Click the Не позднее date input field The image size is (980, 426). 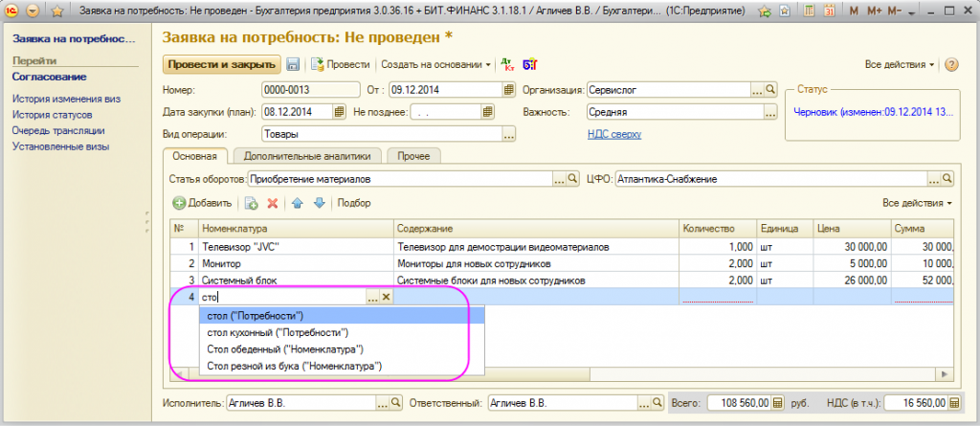tap(445, 112)
